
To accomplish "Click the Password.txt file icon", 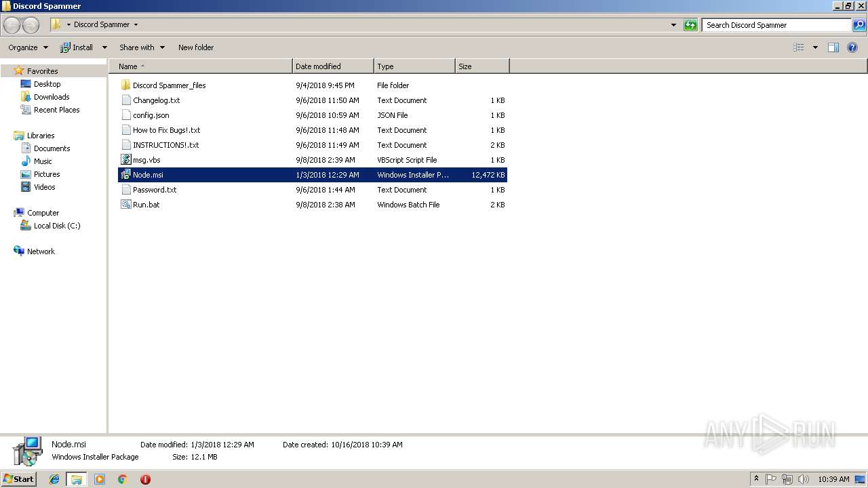I will 125,190.
